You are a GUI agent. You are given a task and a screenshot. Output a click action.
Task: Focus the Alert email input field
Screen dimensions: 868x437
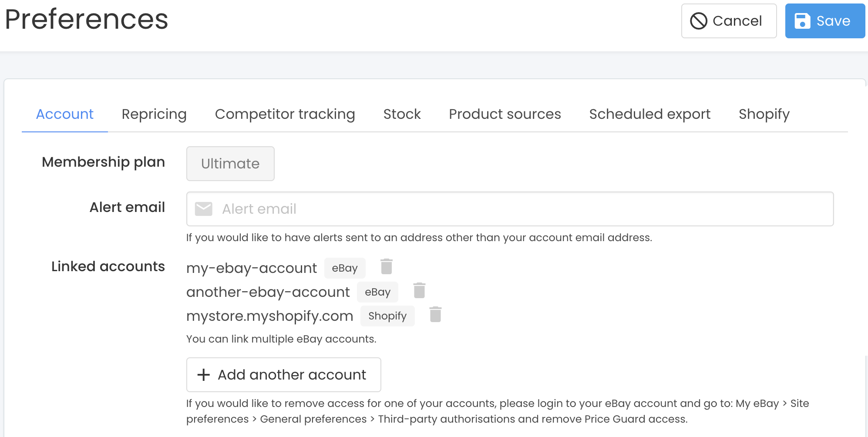tap(510, 209)
